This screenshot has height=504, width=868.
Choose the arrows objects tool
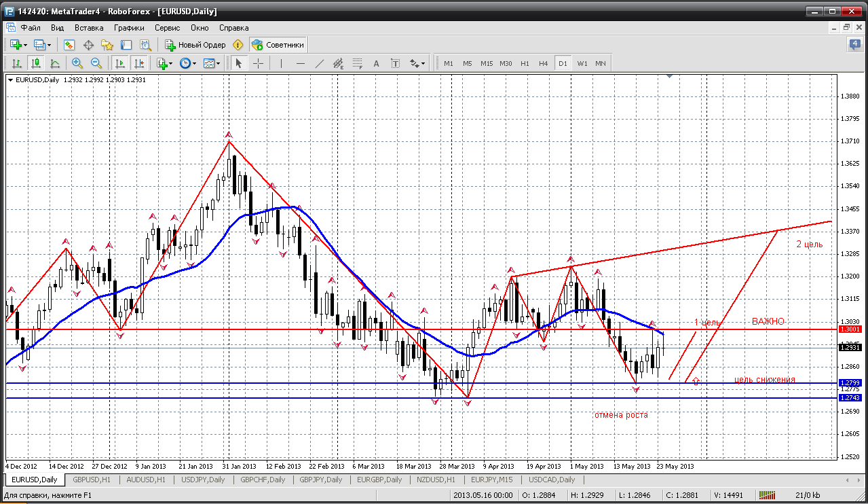click(414, 63)
